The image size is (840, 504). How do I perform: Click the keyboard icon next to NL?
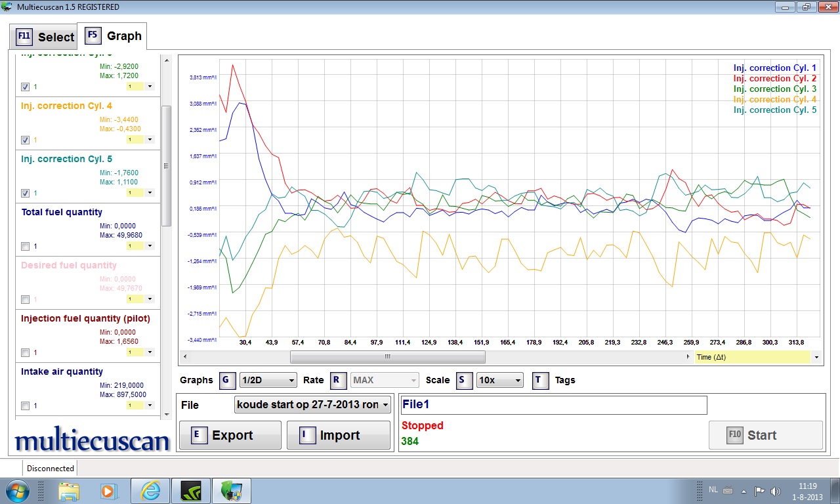point(727,490)
